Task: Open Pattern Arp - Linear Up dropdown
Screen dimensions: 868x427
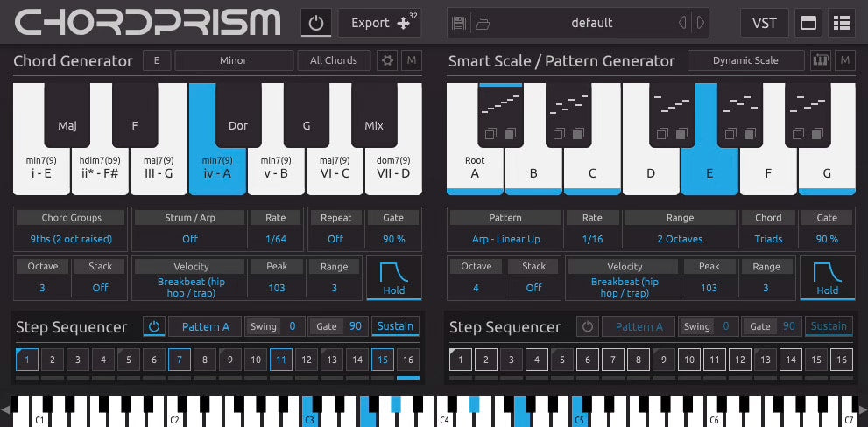Action: (x=505, y=239)
